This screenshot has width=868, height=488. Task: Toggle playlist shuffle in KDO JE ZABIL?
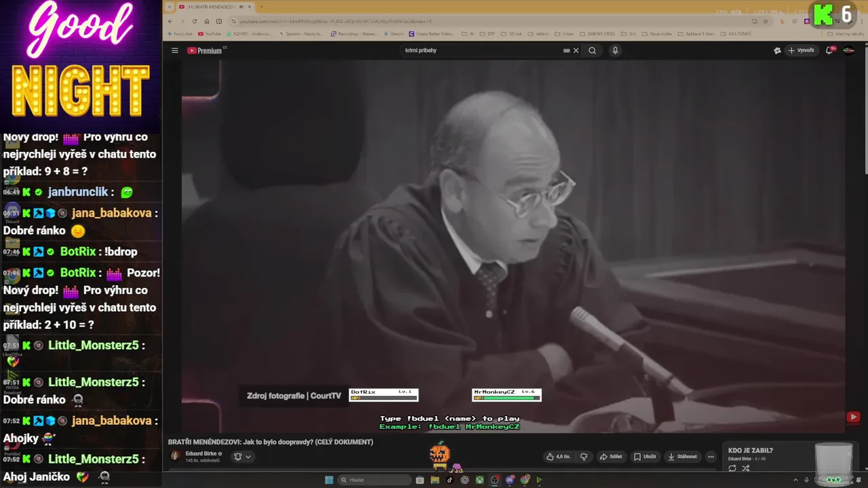click(x=746, y=468)
